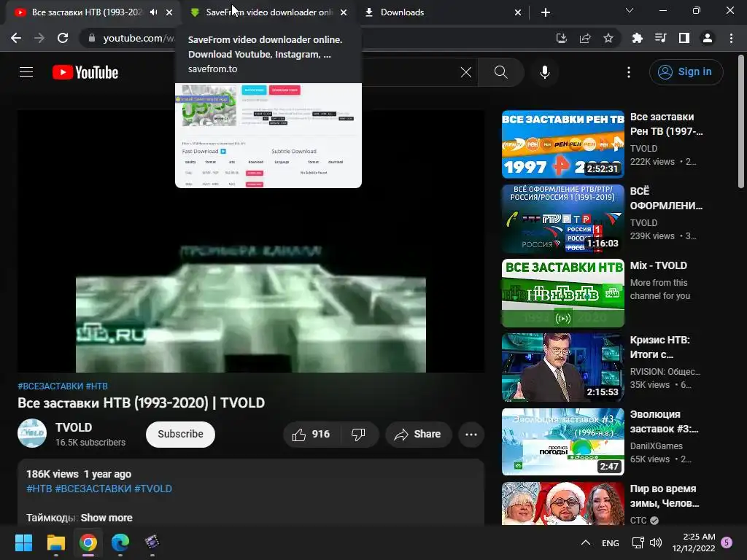The width and height of the screenshot is (747, 560).
Task: Click the browser forward arrow
Action: tap(39, 38)
